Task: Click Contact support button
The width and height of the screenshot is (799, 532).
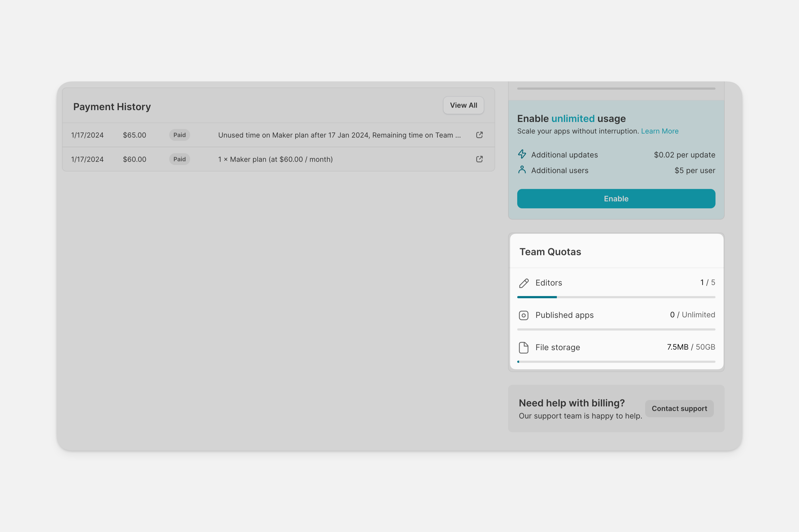Action: pos(679,408)
